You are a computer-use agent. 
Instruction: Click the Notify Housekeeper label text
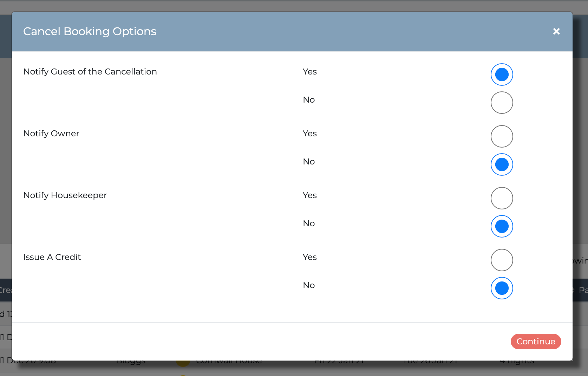(65, 195)
